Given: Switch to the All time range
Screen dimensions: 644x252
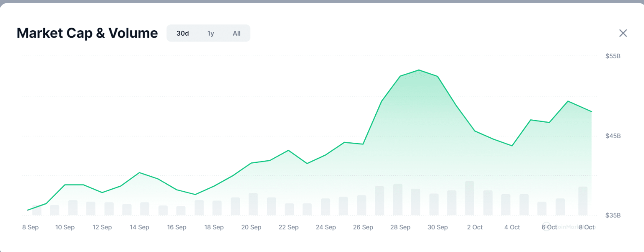Looking at the screenshot, I should [236, 33].
